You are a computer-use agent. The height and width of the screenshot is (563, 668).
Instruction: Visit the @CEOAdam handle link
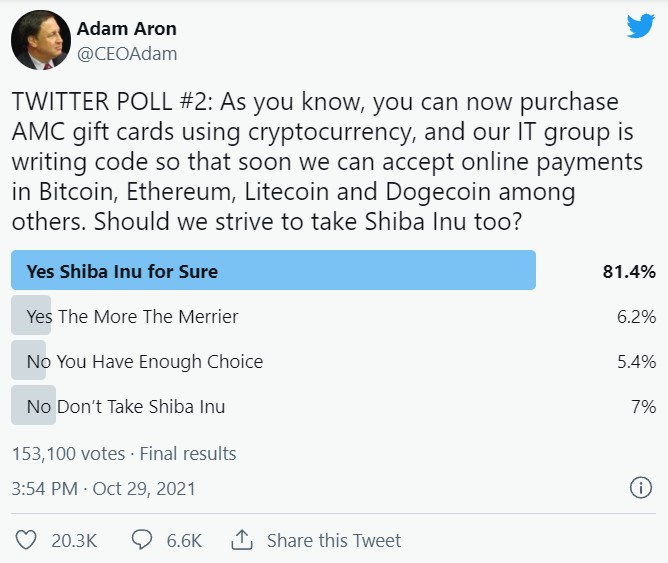(127, 53)
